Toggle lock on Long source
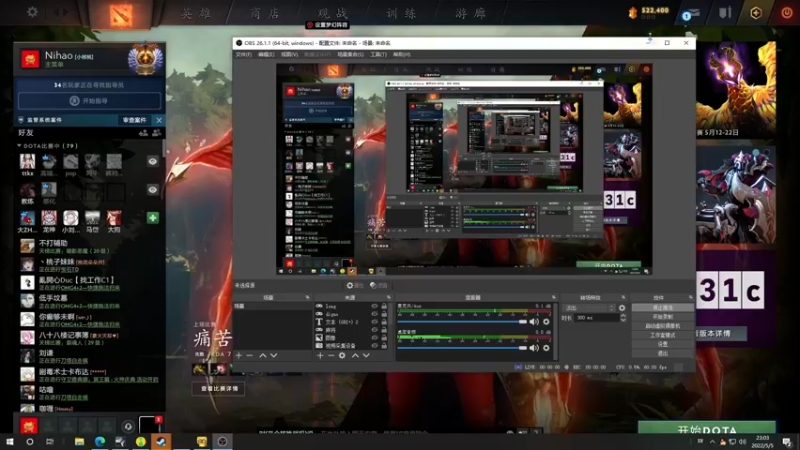Image resolution: width=800 pixels, height=450 pixels. (384, 306)
